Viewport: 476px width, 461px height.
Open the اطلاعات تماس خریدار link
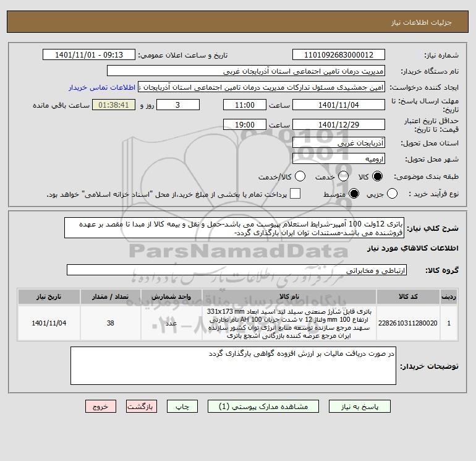(x=102, y=87)
